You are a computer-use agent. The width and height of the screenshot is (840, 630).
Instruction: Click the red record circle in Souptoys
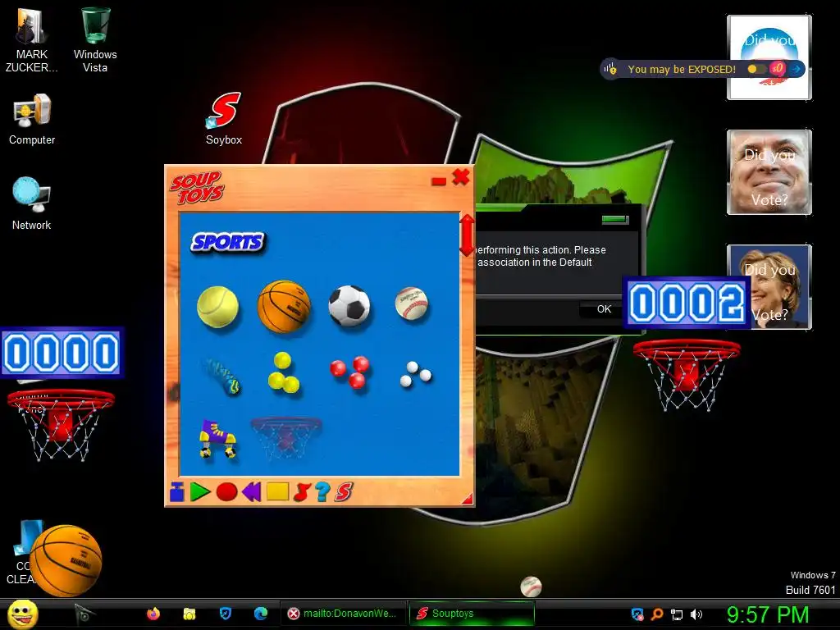(x=226, y=492)
